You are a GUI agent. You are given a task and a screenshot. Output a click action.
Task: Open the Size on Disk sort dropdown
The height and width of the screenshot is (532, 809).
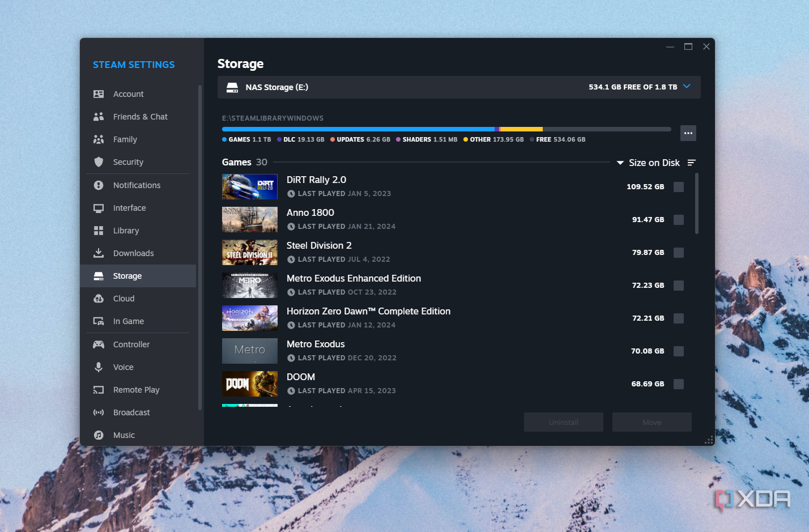coord(648,163)
